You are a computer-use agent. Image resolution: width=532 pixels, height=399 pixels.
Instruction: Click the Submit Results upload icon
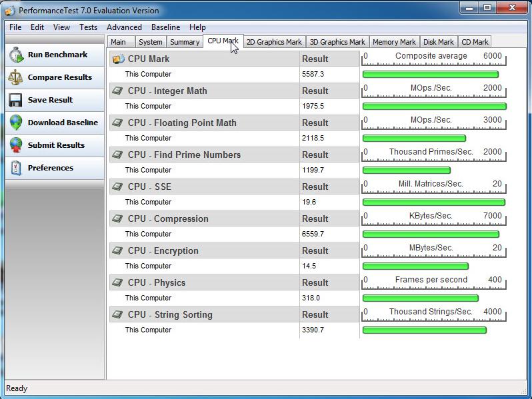click(16, 146)
